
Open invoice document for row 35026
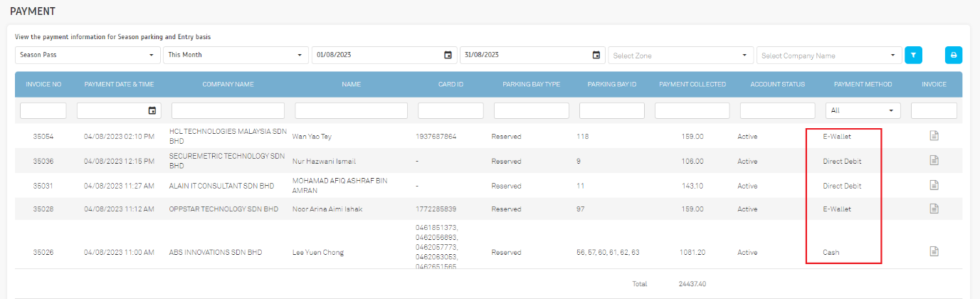[x=934, y=251]
